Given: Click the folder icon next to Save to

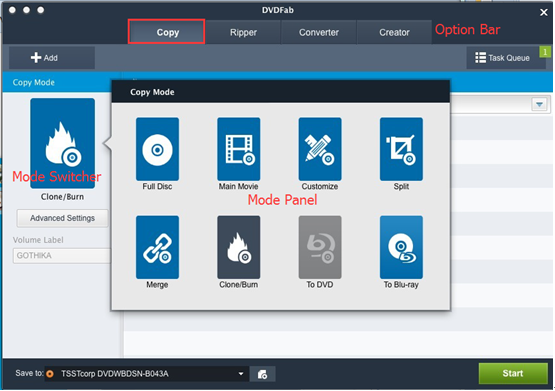Looking at the screenshot, I should pos(262,374).
